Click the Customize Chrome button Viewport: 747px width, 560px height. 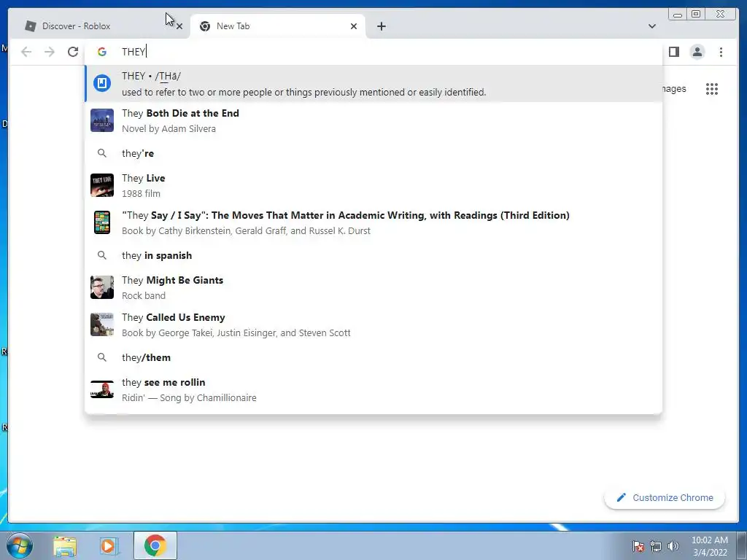tap(665, 497)
